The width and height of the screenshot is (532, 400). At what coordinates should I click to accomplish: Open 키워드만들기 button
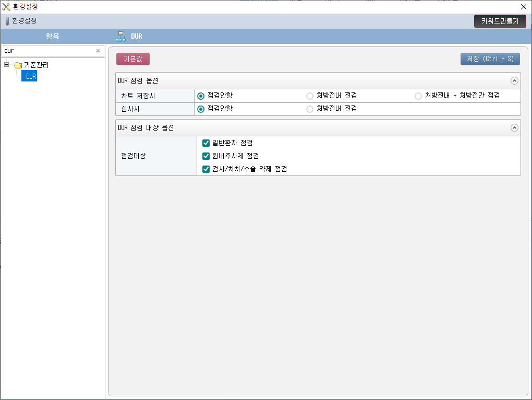500,21
